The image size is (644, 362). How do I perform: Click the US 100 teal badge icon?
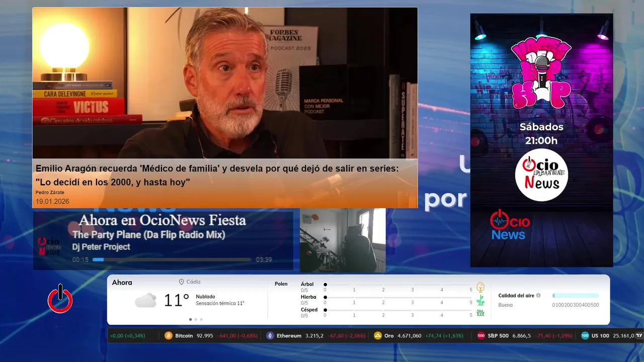[x=585, y=336]
